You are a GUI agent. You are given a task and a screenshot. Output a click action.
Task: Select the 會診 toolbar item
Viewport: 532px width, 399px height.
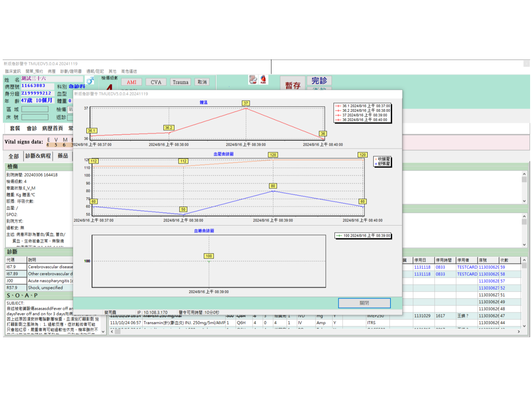click(32, 128)
